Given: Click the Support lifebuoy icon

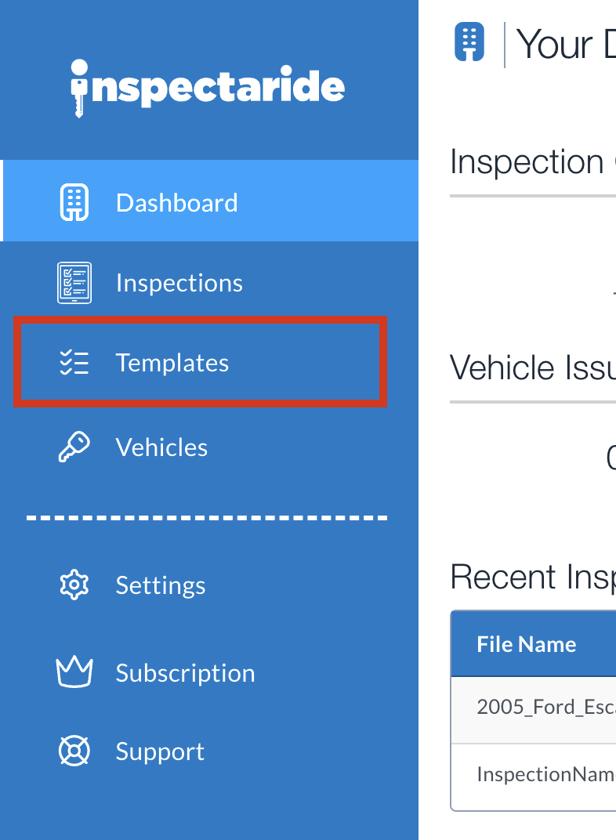Looking at the screenshot, I should 74,751.
